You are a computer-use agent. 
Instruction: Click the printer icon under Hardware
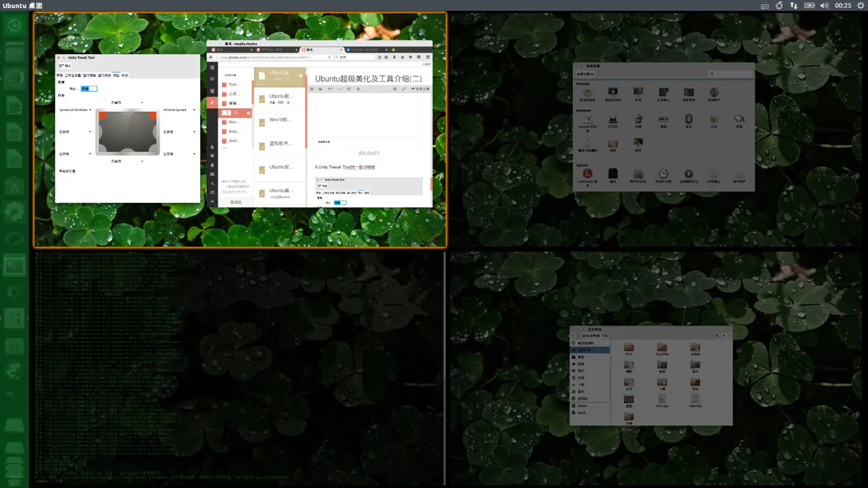tap(613, 119)
